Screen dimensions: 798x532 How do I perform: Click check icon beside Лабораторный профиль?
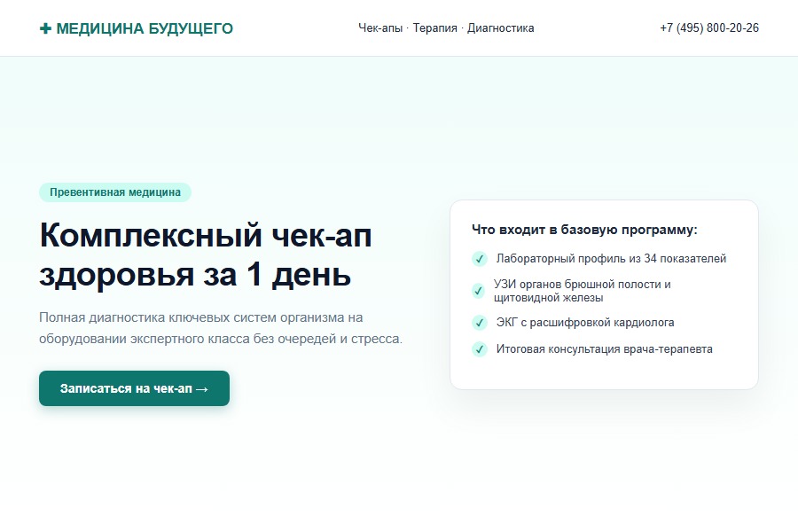coord(480,259)
